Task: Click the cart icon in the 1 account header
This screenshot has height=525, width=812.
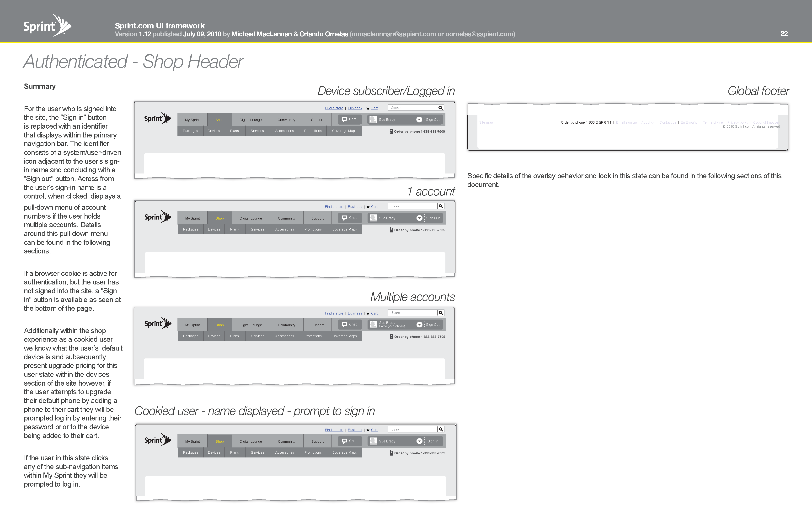Action: coord(368,207)
